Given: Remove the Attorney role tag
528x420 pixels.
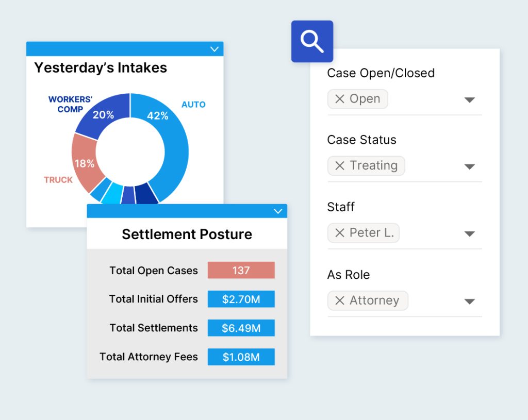Looking at the screenshot, I should point(339,300).
